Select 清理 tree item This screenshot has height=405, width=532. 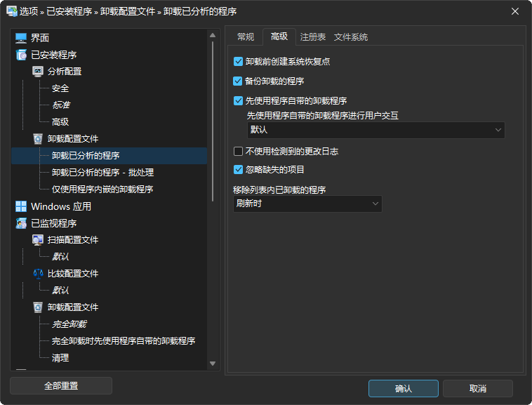coord(60,358)
